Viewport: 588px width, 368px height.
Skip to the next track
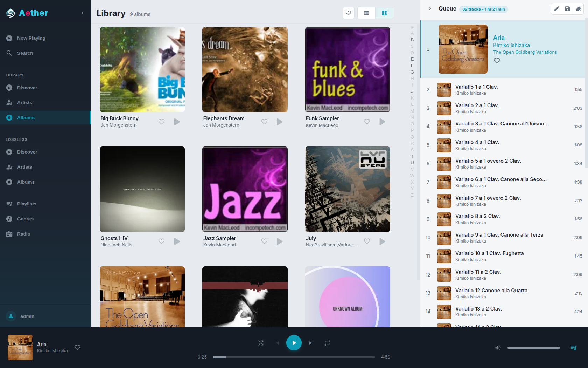(x=311, y=343)
